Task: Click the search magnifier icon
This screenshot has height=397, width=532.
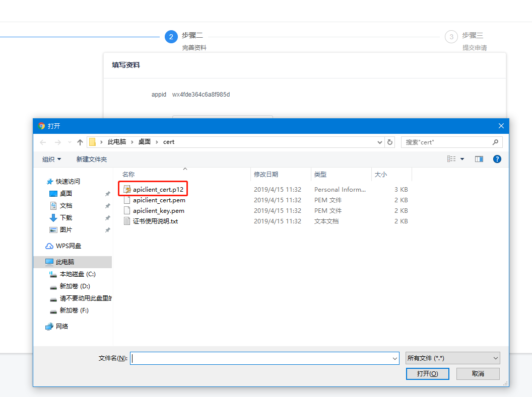Action: (x=495, y=142)
